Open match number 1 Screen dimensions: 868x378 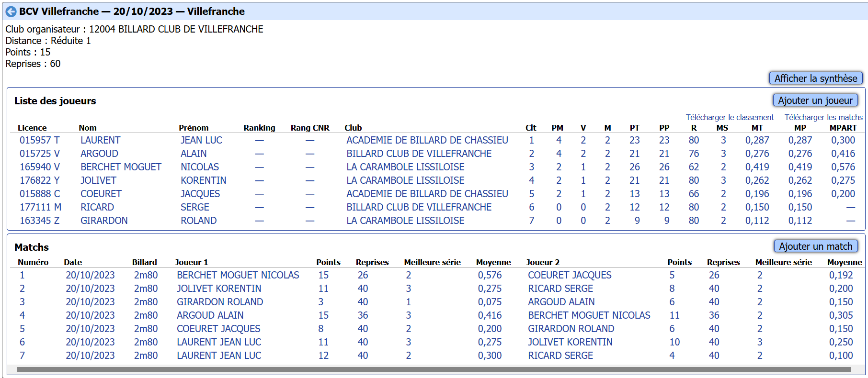22,275
